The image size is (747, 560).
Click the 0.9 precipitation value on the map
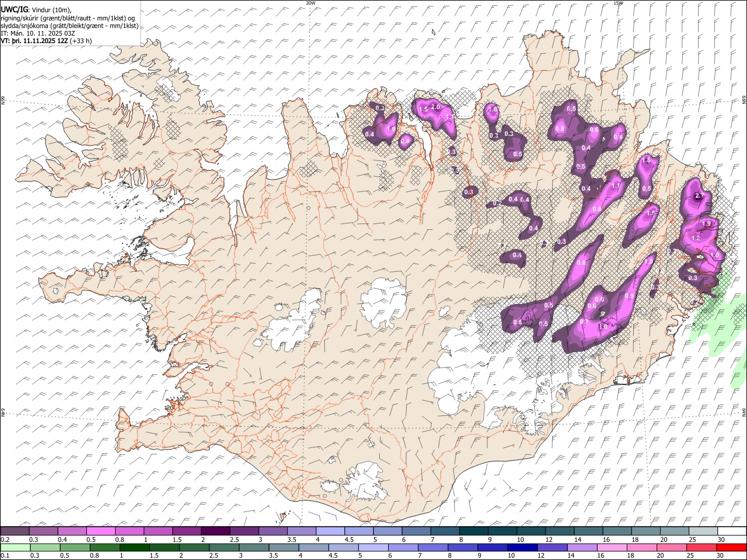pos(629,296)
